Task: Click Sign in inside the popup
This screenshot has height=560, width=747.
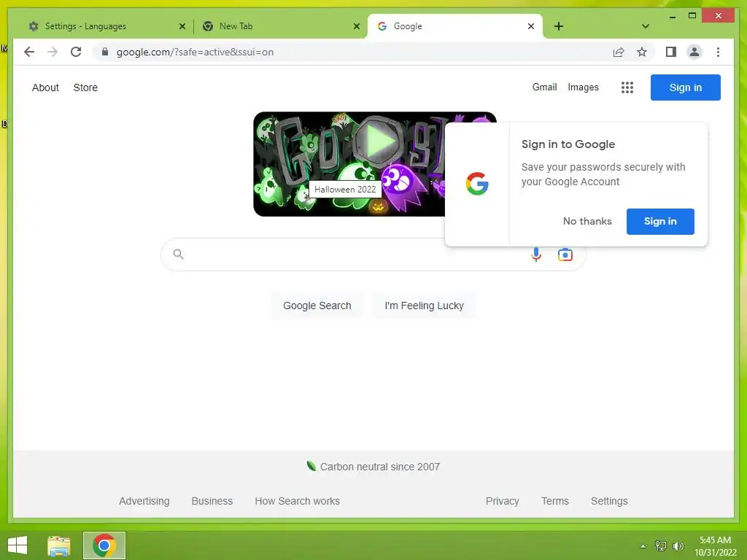Action: point(660,222)
